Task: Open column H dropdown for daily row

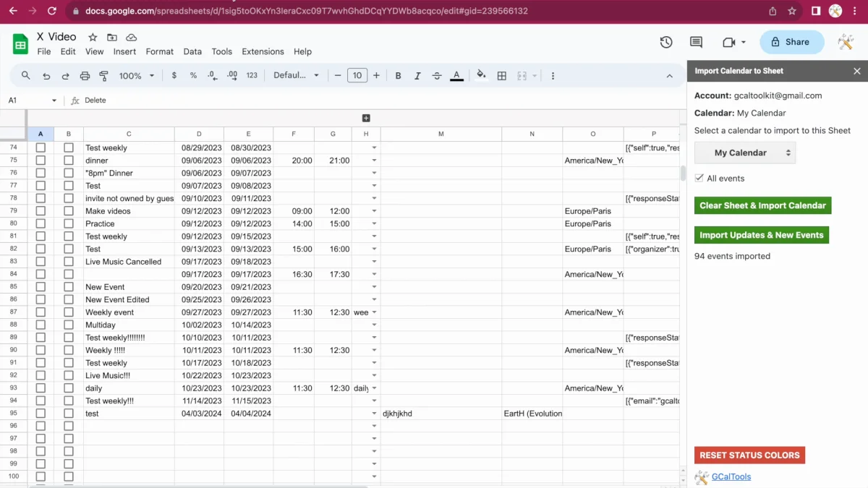Action: (x=374, y=388)
